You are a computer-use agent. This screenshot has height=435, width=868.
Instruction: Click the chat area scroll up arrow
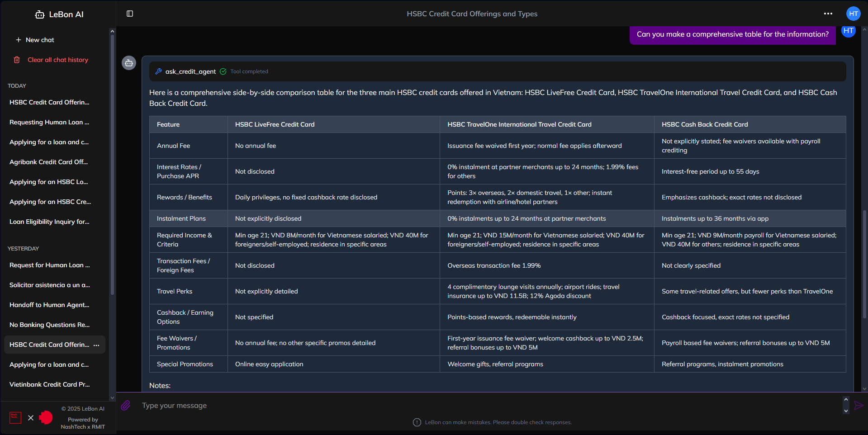click(x=864, y=29)
